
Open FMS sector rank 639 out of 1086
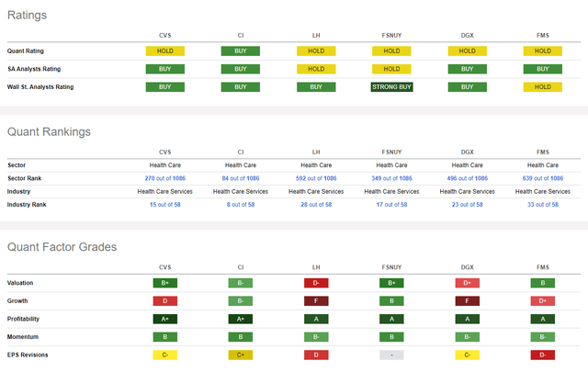coord(543,178)
